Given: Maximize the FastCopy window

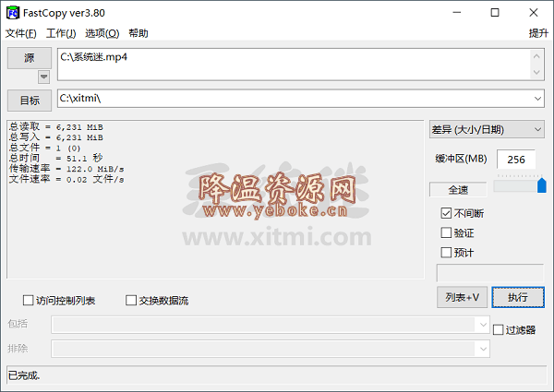Looking at the screenshot, I should coord(495,13).
